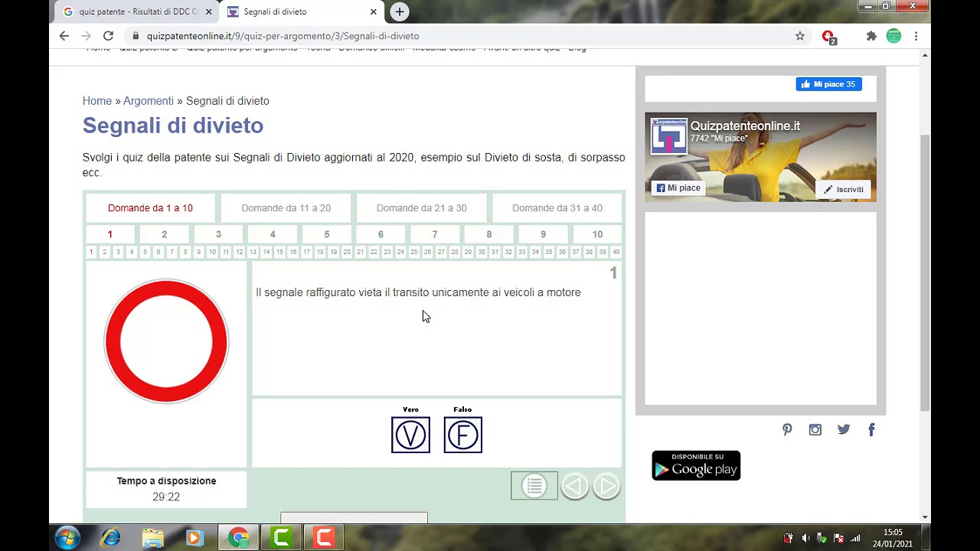Switch to the red Camtasia recorder icon
Screen dimensions: 980x551
pyautogui.click(x=325, y=538)
